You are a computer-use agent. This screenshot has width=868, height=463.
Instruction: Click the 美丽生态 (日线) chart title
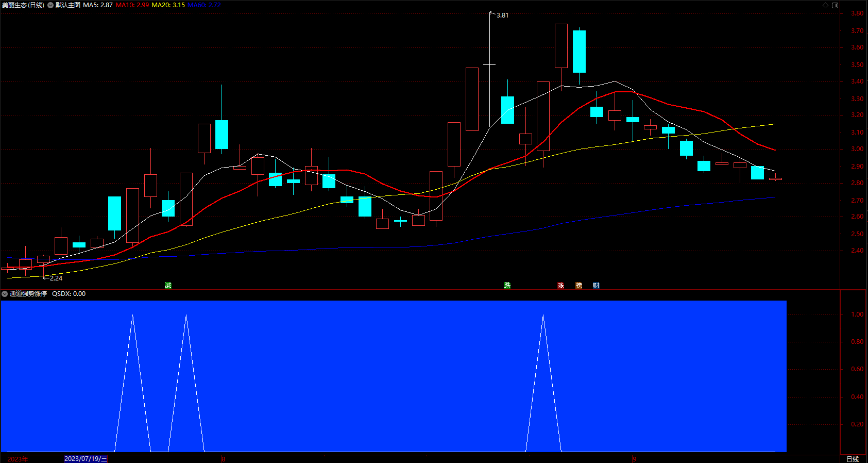[23, 5]
